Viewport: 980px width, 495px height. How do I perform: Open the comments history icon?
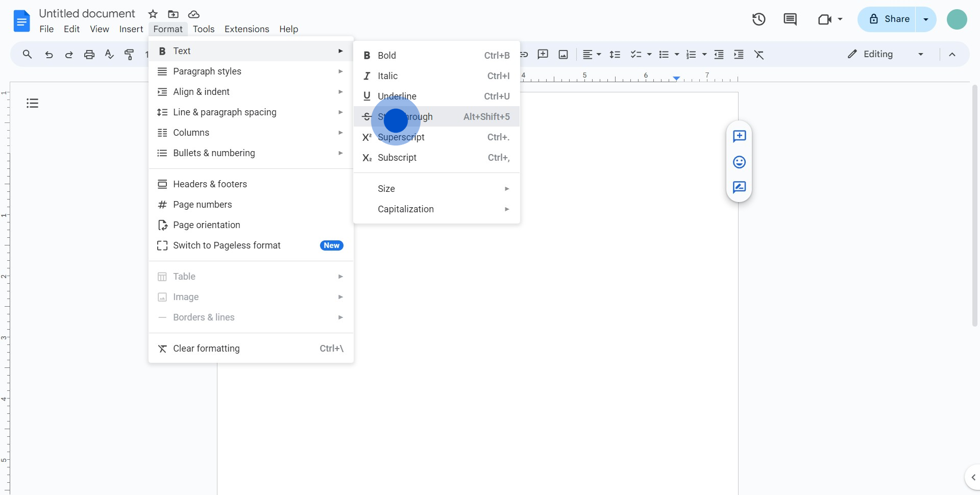790,19
